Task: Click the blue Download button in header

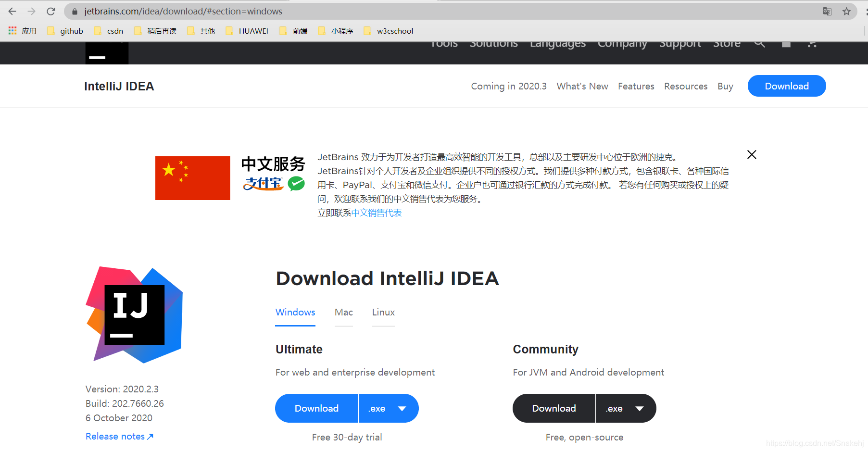Action: (787, 86)
